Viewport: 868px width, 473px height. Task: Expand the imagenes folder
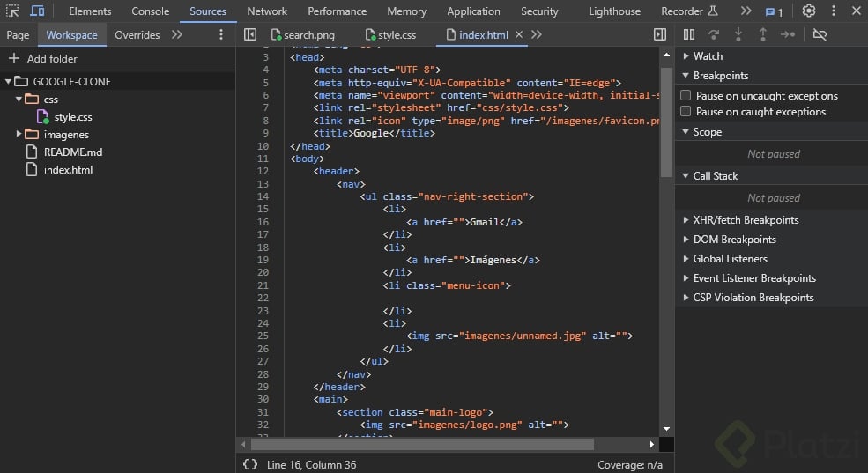pos(19,135)
